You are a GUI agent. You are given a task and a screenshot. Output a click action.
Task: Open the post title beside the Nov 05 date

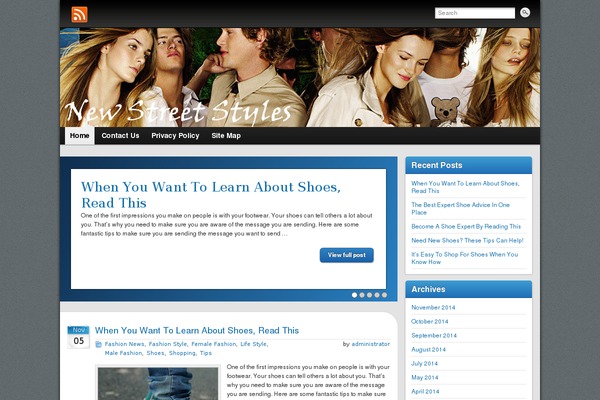coord(197,330)
